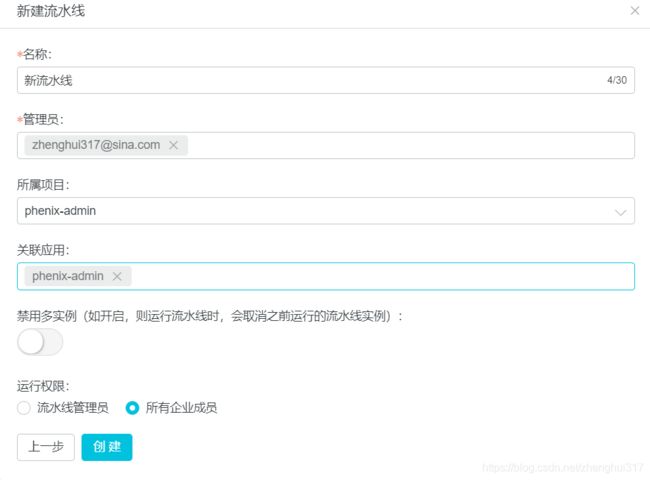
Task: Close the 新建流水线 dialog
Action: tap(635, 11)
